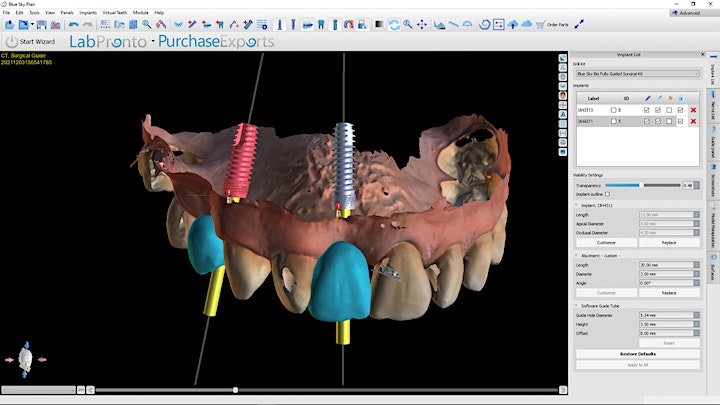Click the magnifier search icon left of the arch curve icon

click(x=146, y=25)
